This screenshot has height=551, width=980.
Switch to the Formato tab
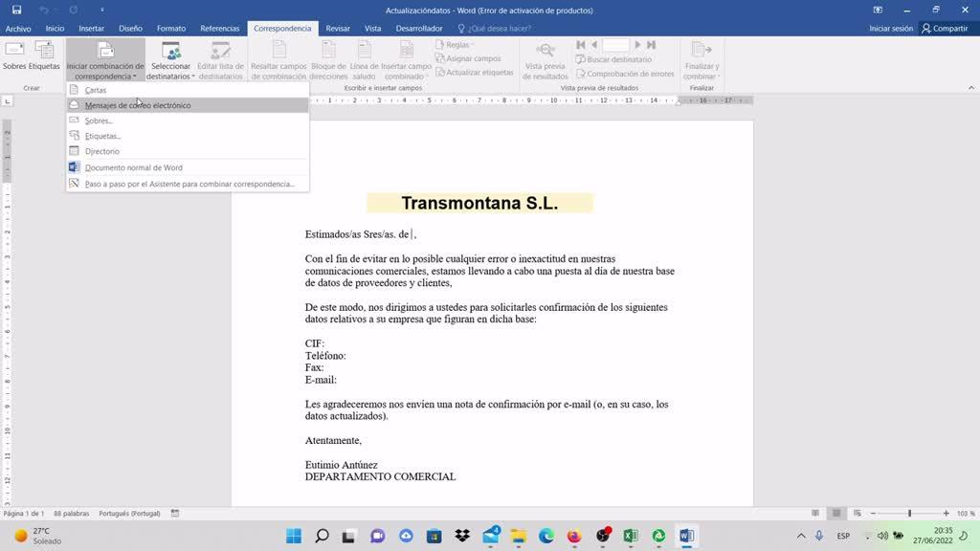[x=171, y=28]
